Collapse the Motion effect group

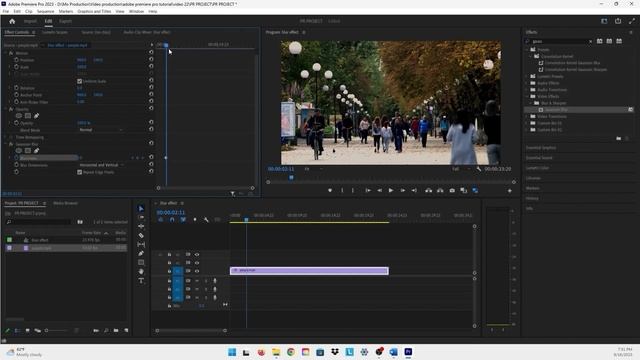pos(6,53)
